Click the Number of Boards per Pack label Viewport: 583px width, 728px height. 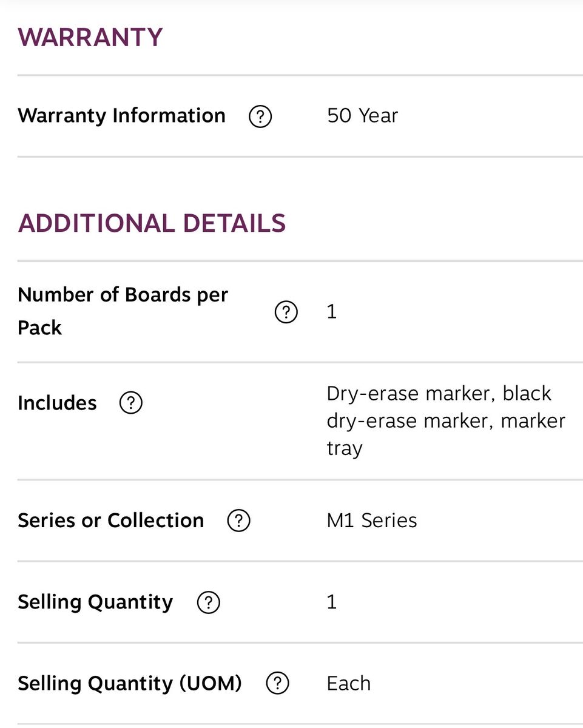123,311
